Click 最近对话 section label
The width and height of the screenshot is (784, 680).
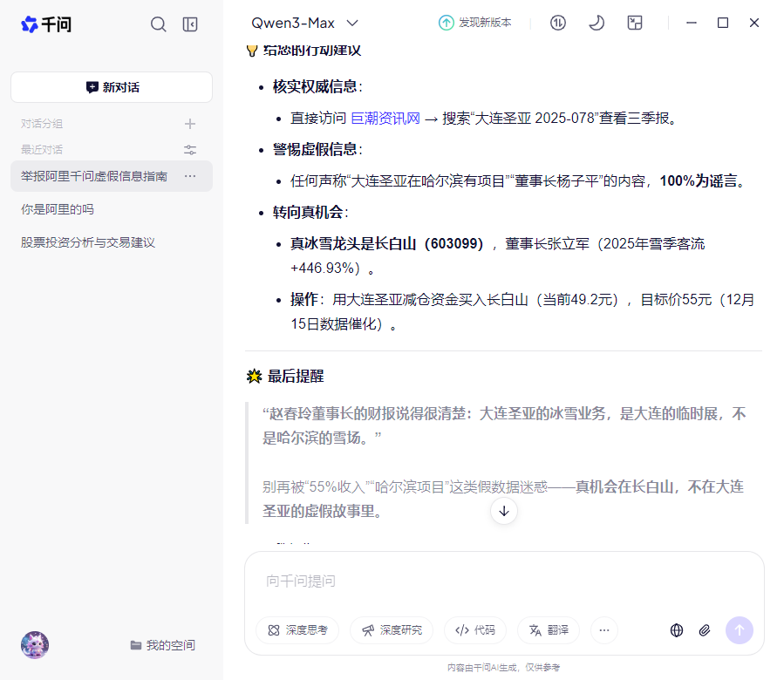42,149
